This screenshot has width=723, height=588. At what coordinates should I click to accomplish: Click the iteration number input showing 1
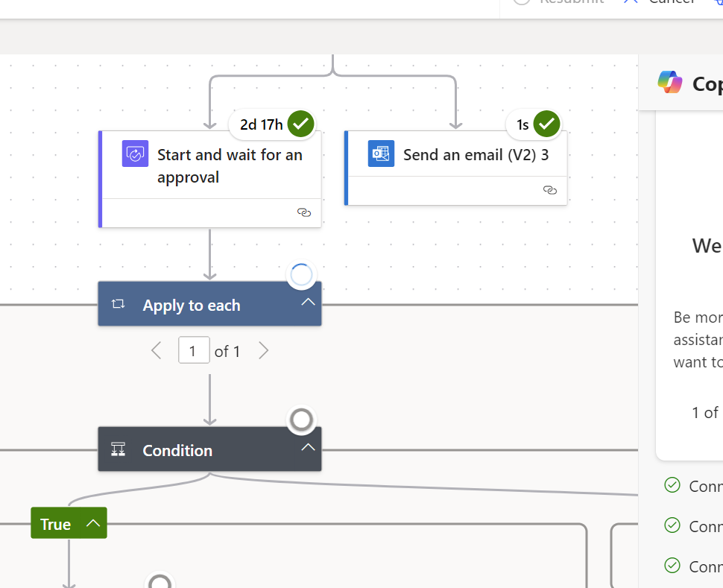point(194,350)
